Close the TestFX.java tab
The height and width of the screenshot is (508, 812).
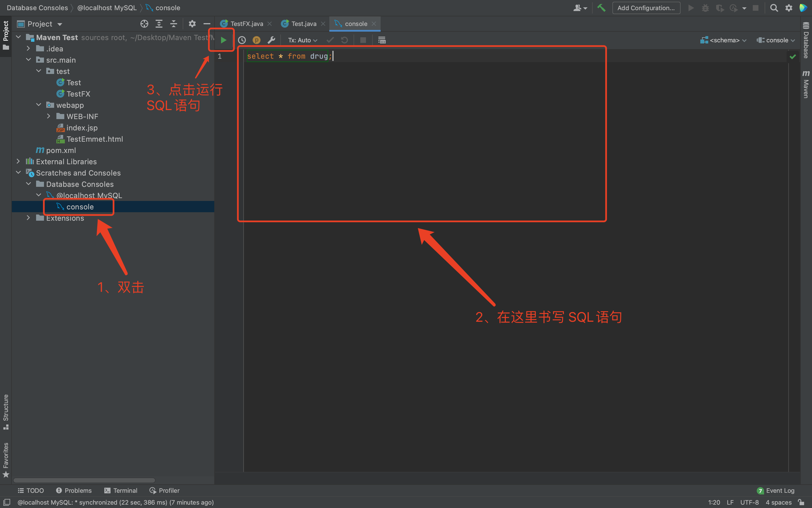tap(270, 24)
